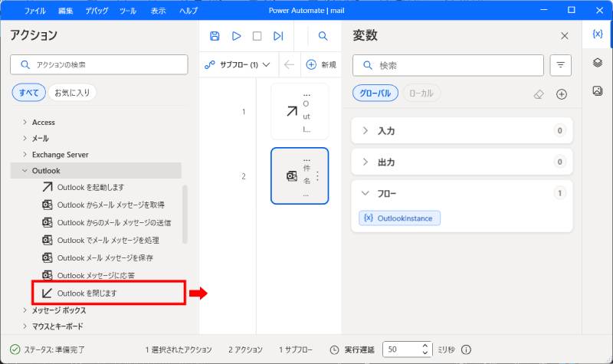This screenshot has width=613, height=364.
Task: Select the OutlookInstance variable chip
Action: coord(399,218)
